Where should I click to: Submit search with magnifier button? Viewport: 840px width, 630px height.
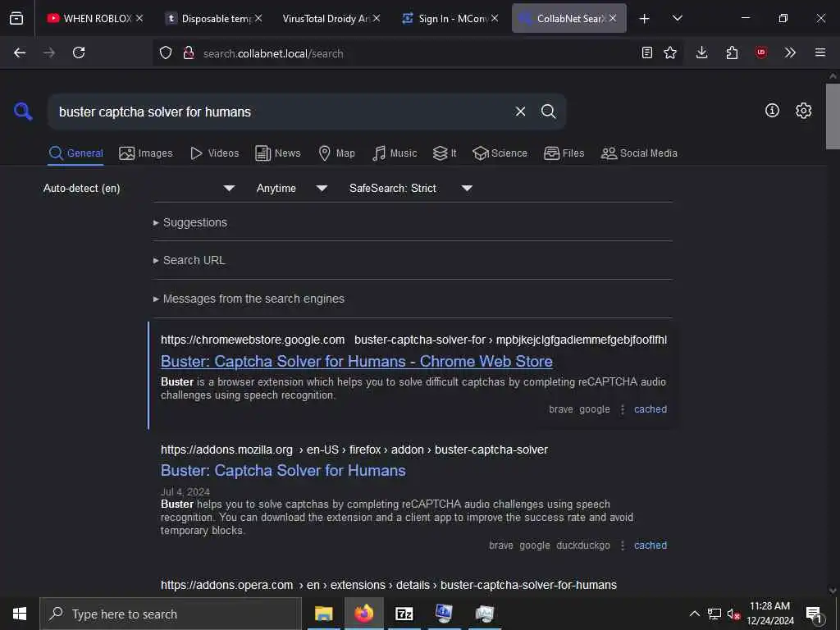pos(548,112)
